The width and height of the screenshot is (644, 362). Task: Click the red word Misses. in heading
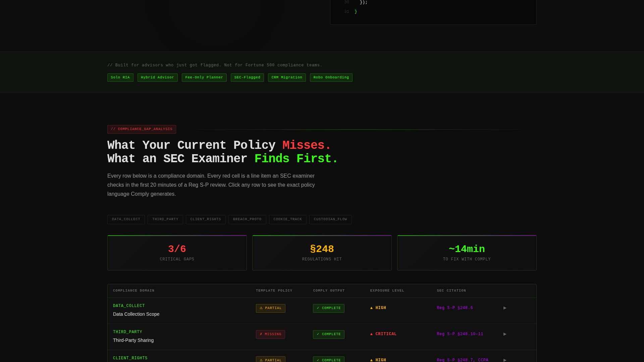point(307,145)
